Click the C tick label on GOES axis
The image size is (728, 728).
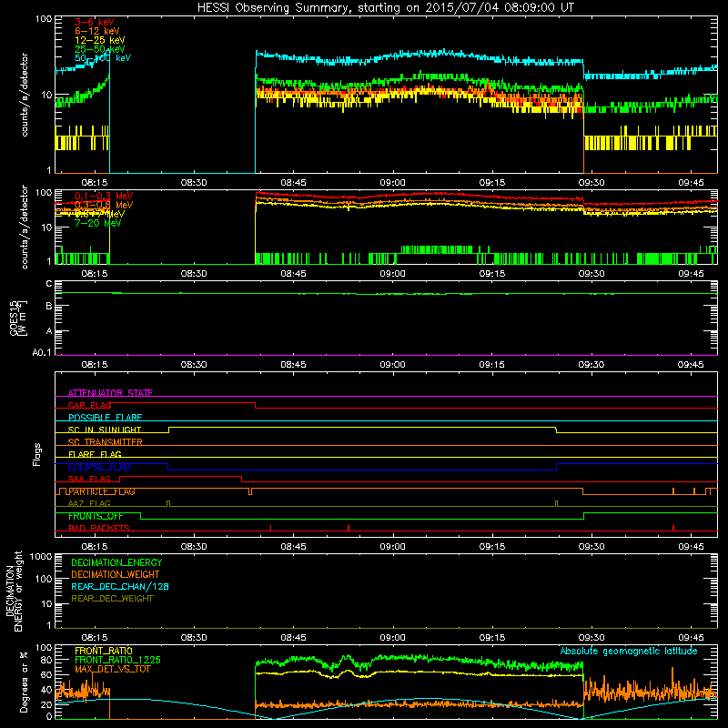click(49, 284)
